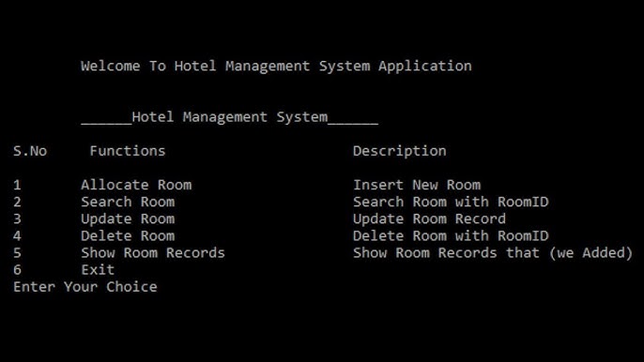
Task: Click the S.No column header
Action: pyautogui.click(x=30, y=151)
